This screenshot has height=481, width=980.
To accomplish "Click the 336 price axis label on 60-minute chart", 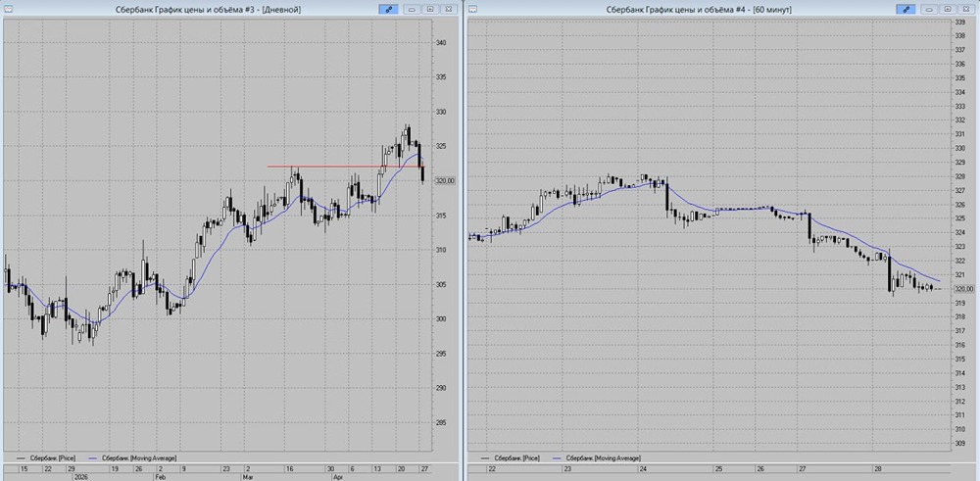I will pyautogui.click(x=960, y=64).
